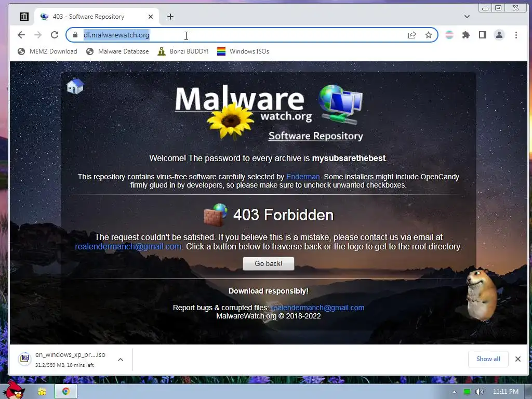This screenshot has height=399, width=532.
Task: Click the realendermanch@gmail.com link in error message
Action: click(x=128, y=247)
